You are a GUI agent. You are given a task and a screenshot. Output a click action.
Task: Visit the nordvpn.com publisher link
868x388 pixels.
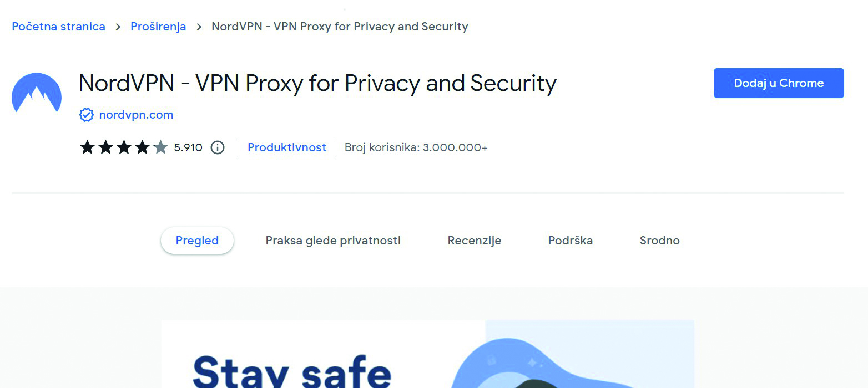click(136, 115)
